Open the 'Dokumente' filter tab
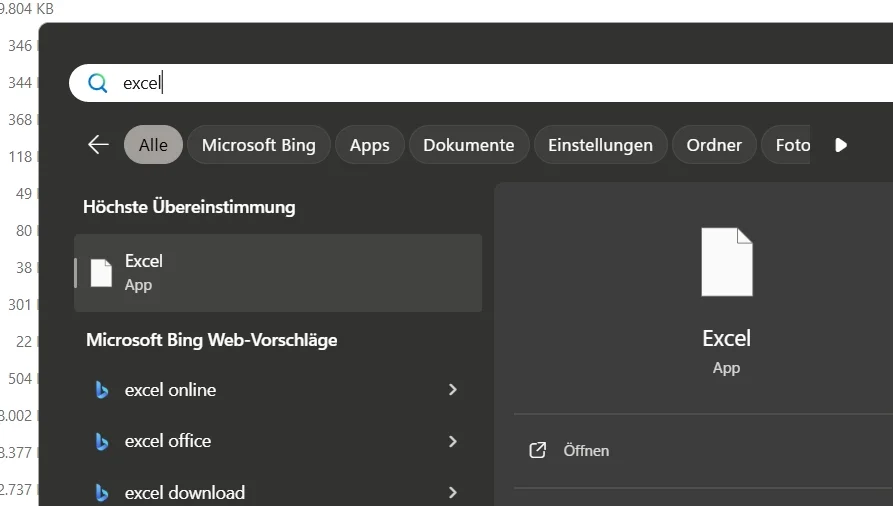The width and height of the screenshot is (893, 506). 469,145
